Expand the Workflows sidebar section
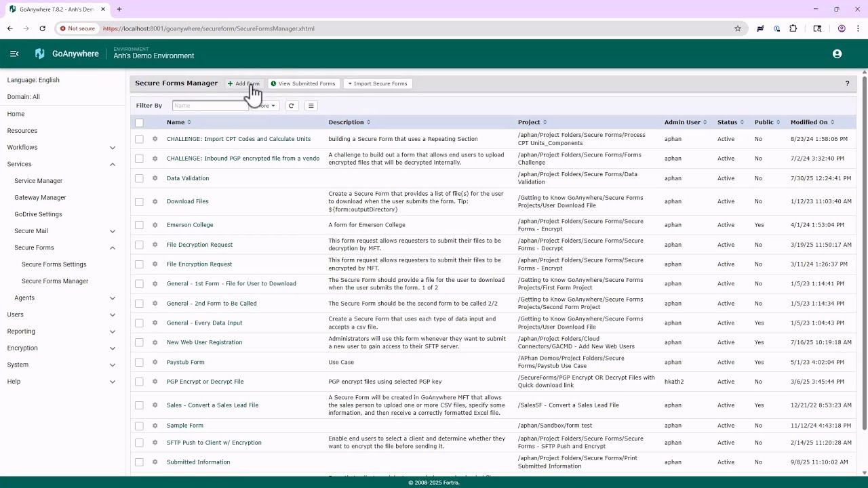The image size is (868, 488). point(113,148)
